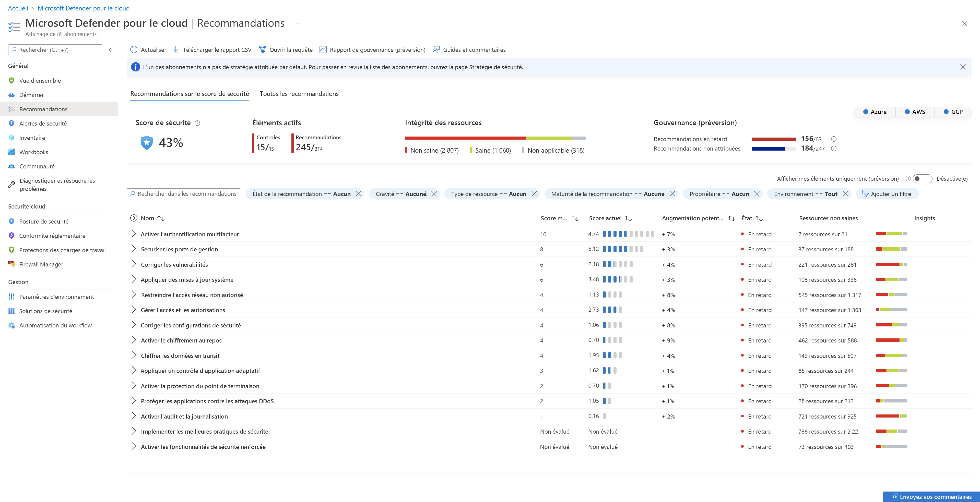Click Paramètres d'environnement icon
This screenshot has width=980, height=502.
(x=11, y=297)
